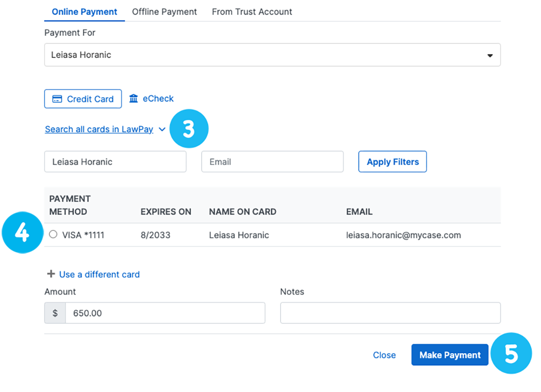This screenshot has height=392, width=541.
Task: Click Use a different card
Action: tap(99, 274)
